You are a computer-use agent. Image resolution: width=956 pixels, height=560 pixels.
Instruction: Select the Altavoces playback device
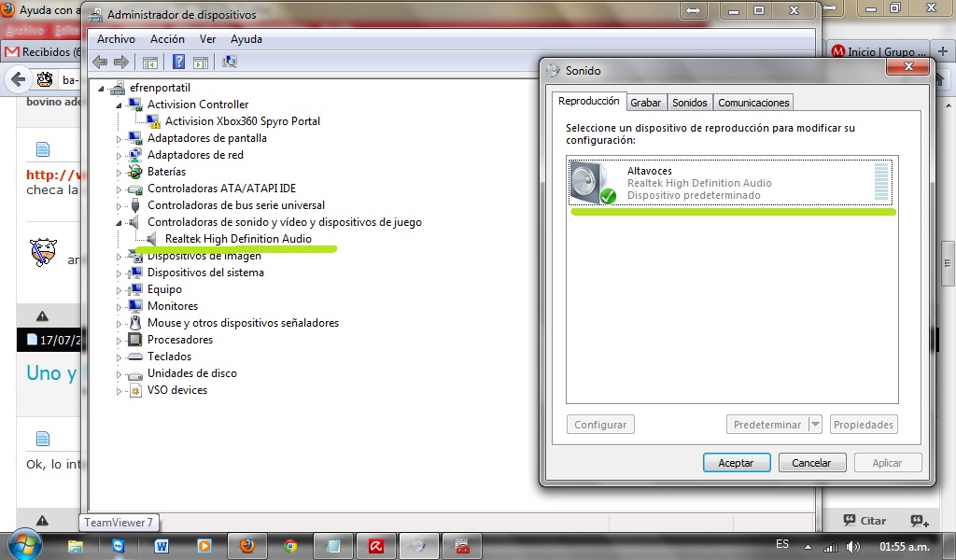coord(730,182)
